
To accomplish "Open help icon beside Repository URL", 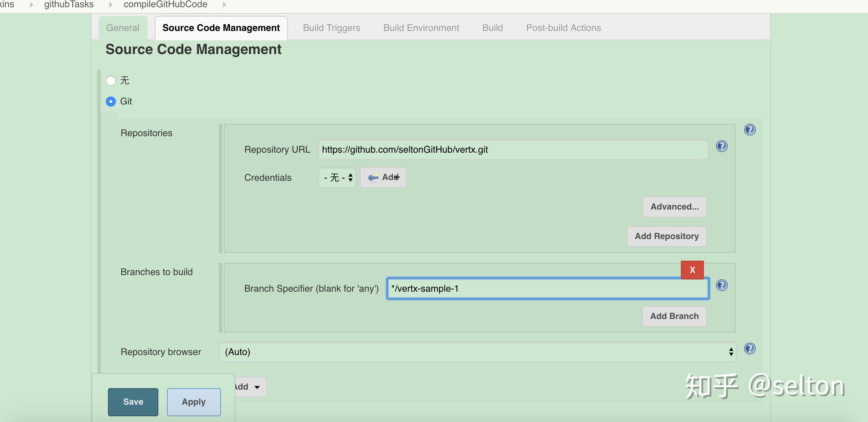I will coord(722,146).
